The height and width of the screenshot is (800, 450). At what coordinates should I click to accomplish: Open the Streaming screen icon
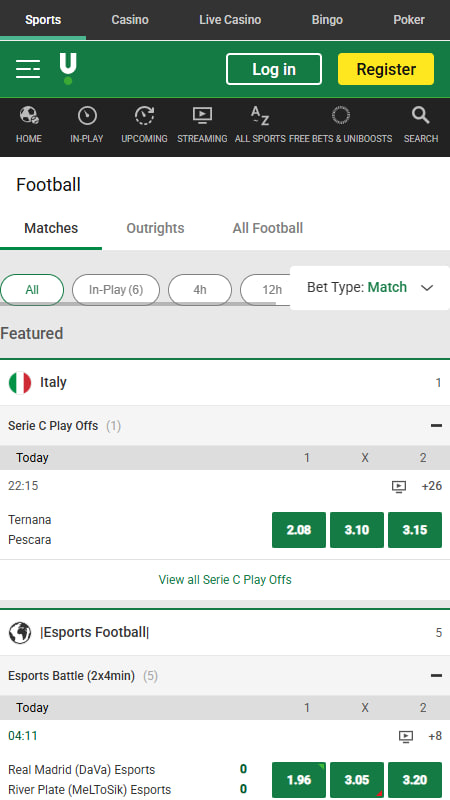point(202,116)
